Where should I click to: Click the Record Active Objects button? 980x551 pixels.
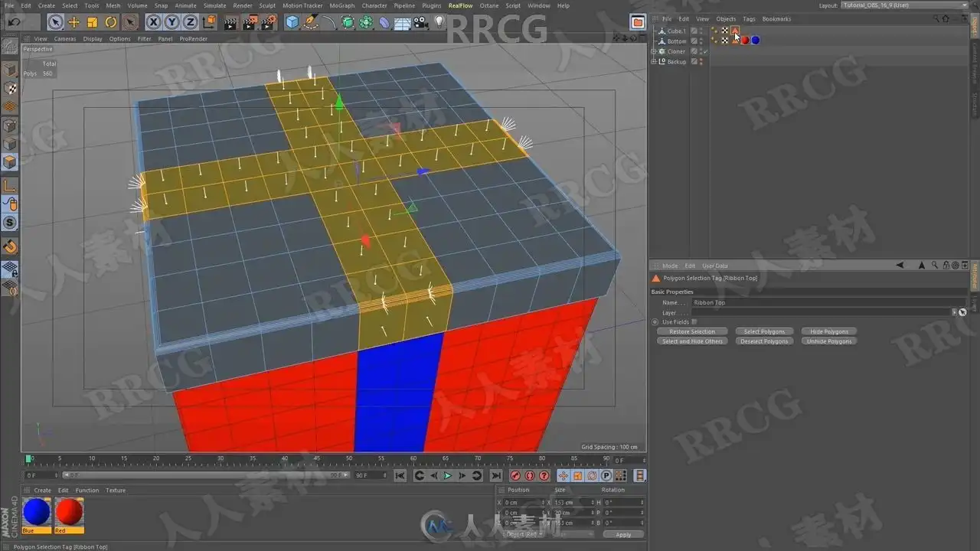[x=515, y=475]
